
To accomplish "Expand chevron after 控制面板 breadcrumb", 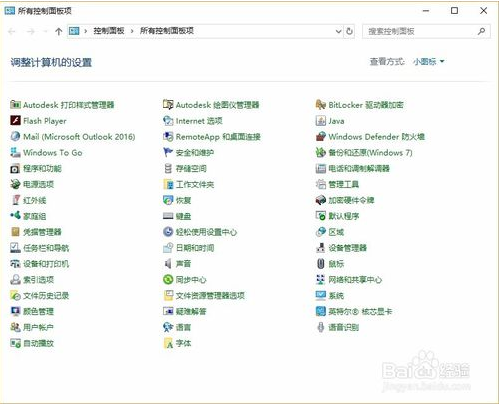I will click(132, 31).
